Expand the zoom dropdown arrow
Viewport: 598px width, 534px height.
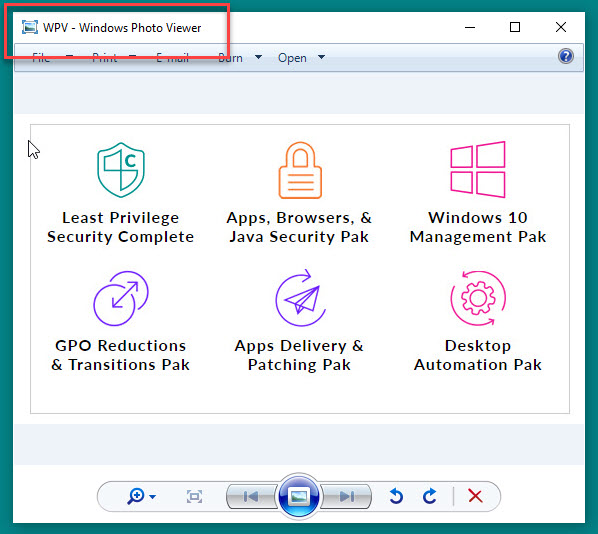point(153,497)
